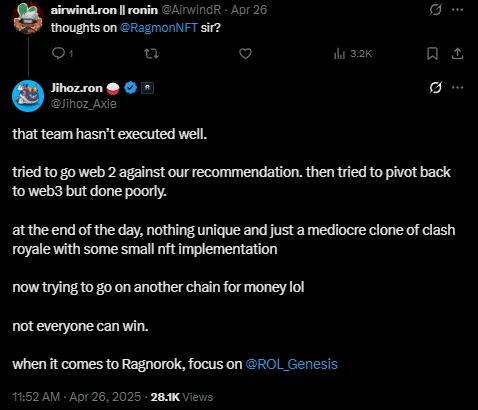Click Jihoz.ron's blue verified badge

click(131, 88)
